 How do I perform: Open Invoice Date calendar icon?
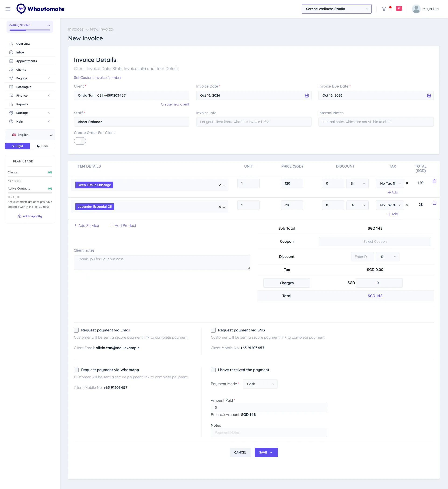pos(307,95)
